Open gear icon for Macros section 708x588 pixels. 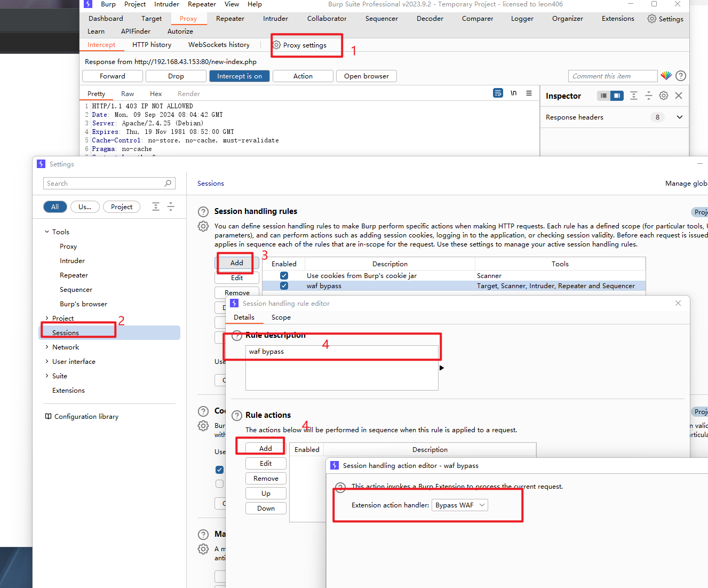pyautogui.click(x=203, y=549)
